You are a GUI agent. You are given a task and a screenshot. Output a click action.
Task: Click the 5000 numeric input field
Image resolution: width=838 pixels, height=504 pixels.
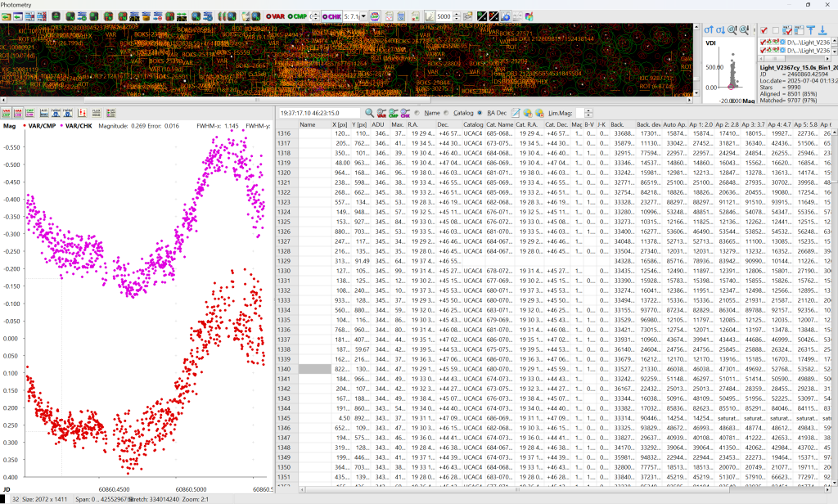[x=444, y=16]
